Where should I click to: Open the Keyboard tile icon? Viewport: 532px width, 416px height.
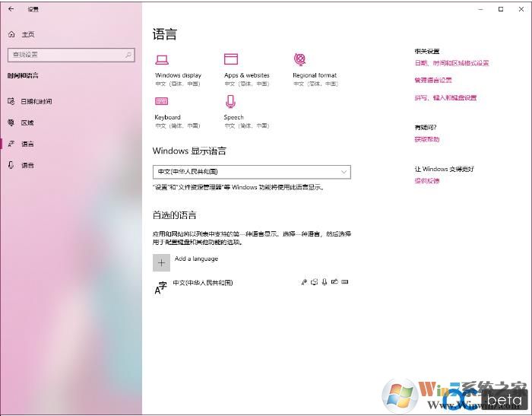(x=162, y=101)
